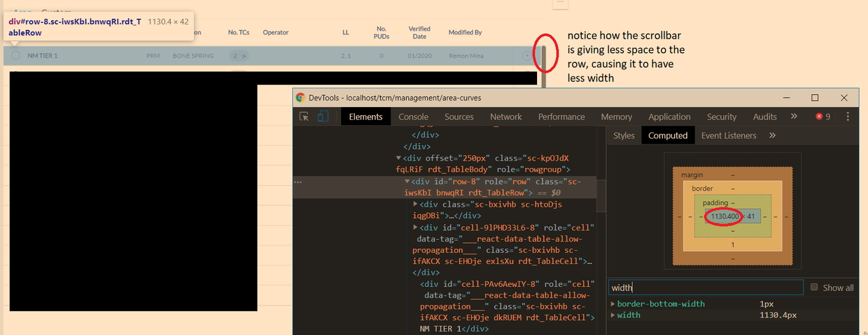Switch to the Styles sidebar tab

click(x=624, y=136)
